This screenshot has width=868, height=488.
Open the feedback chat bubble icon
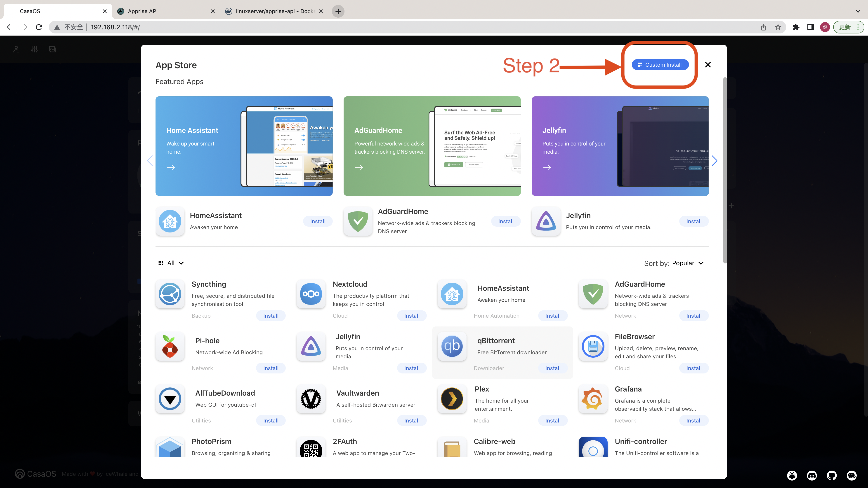(x=851, y=475)
